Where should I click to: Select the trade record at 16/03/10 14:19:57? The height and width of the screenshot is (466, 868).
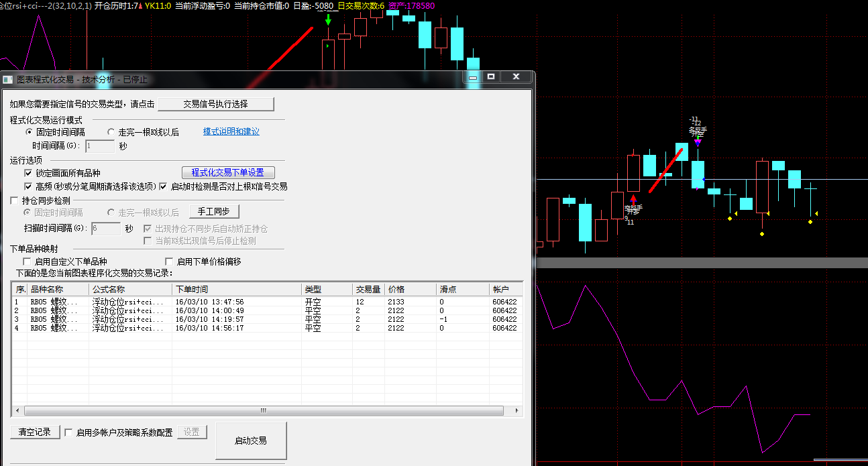click(268, 319)
